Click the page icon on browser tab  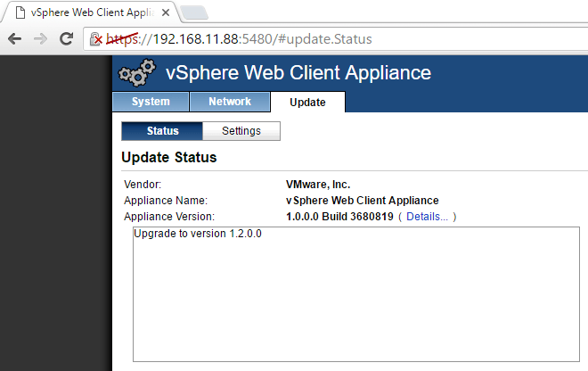(20, 12)
